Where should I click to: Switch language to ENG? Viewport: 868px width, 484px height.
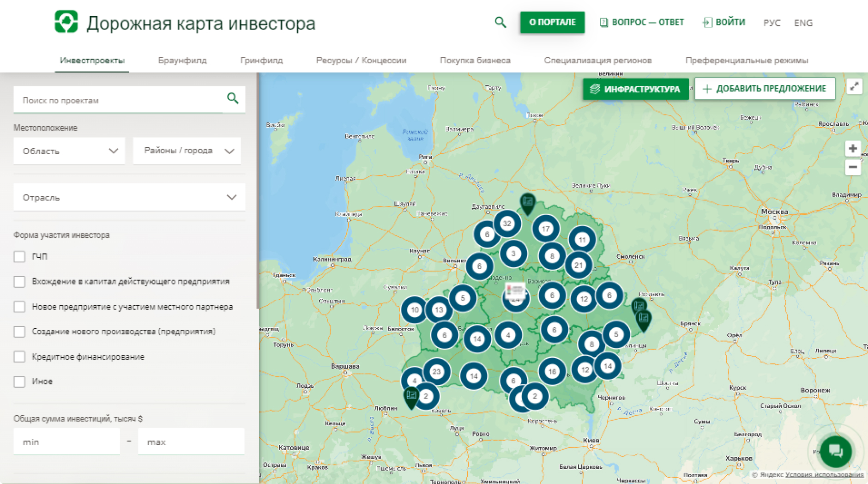803,23
